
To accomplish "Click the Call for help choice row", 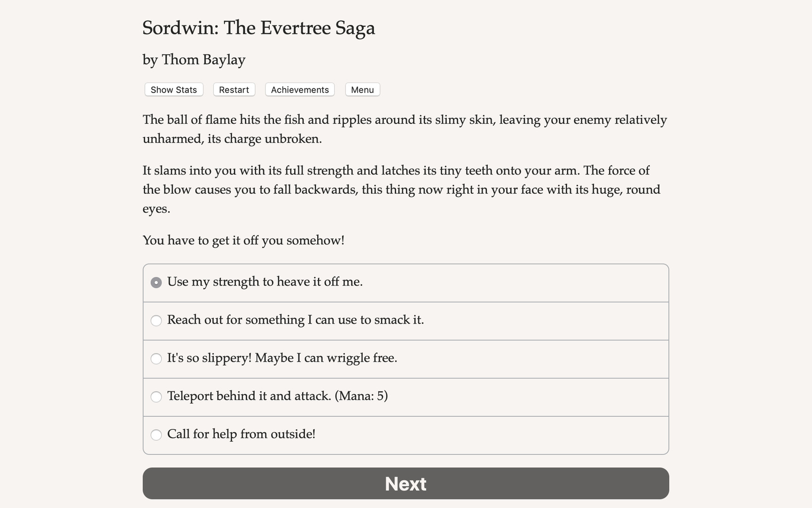I will 405,435.
